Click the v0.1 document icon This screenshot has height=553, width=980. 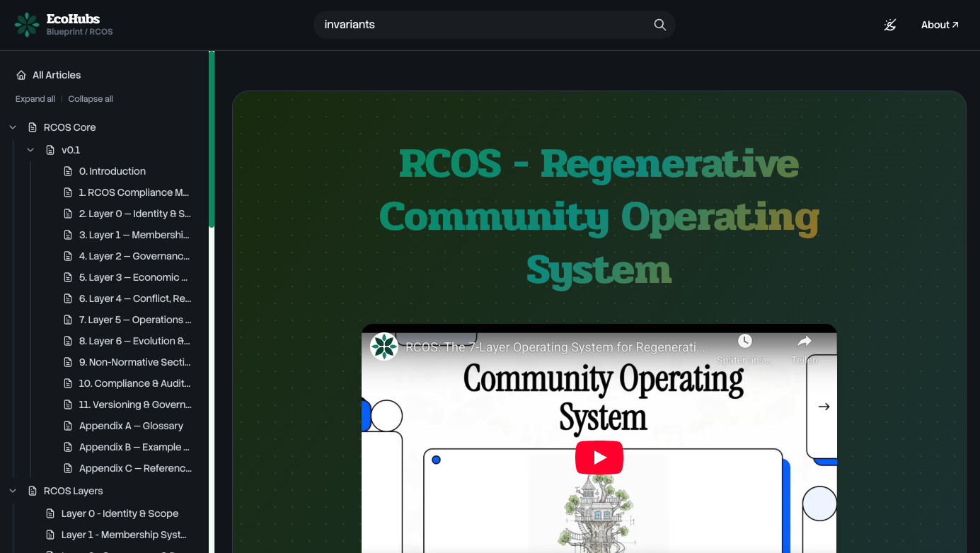50,150
